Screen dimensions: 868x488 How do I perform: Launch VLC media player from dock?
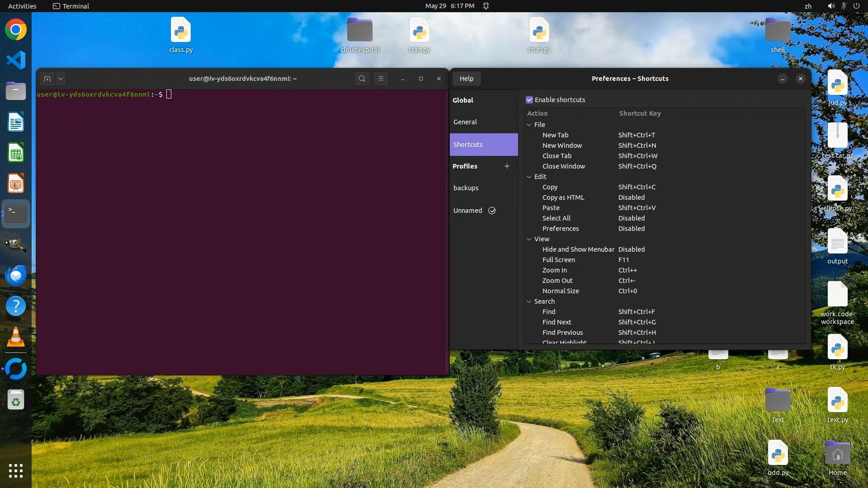click(x=16, y=337)
